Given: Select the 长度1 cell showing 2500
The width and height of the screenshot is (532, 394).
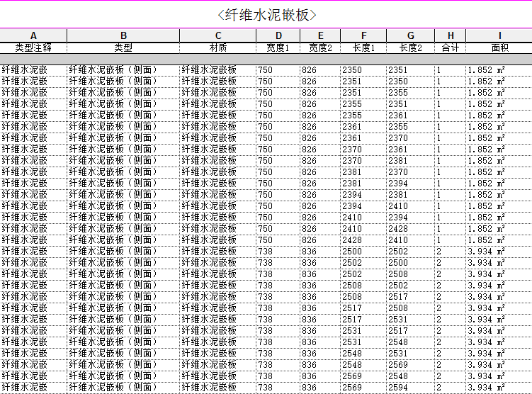Looking at the screenshot, I should pyautogui.click(x=363, y=252).
